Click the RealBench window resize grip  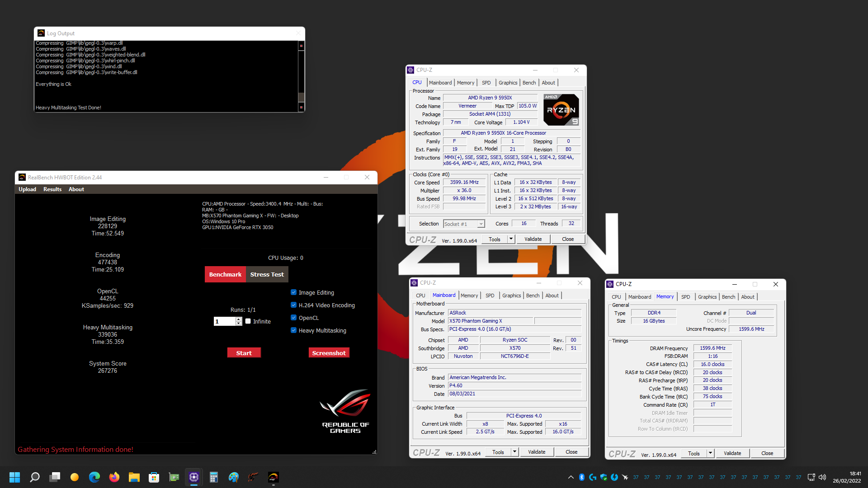pos(374,452)
